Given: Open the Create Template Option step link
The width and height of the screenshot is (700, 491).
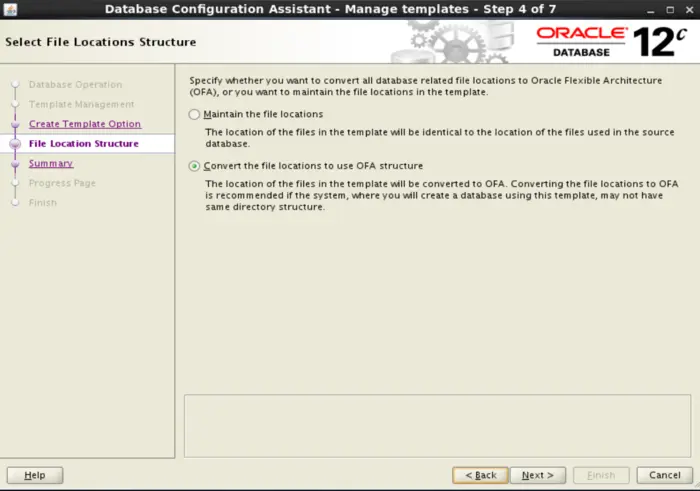Looking at the screenshot, I should tap(85, 124).
